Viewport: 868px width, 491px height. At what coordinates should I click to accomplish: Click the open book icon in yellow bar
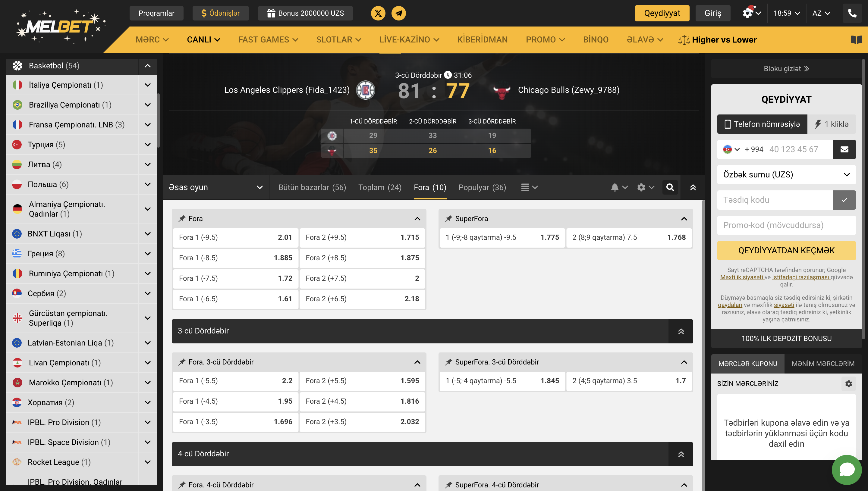coord(856,40)
